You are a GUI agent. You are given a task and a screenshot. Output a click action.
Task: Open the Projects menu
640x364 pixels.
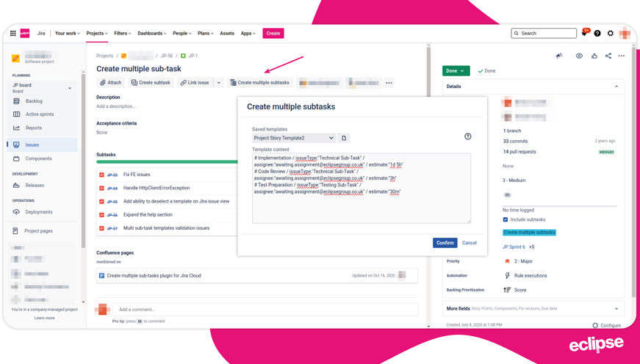97,34
